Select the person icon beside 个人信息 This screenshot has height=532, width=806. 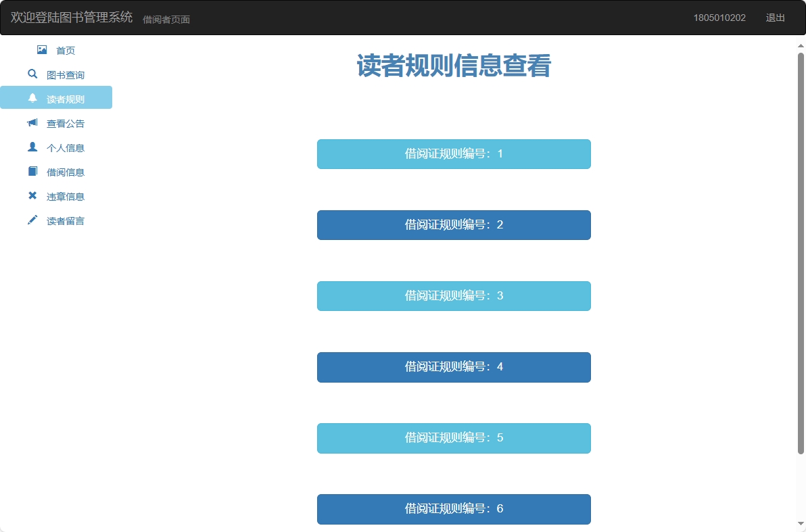tap(32, 146)
